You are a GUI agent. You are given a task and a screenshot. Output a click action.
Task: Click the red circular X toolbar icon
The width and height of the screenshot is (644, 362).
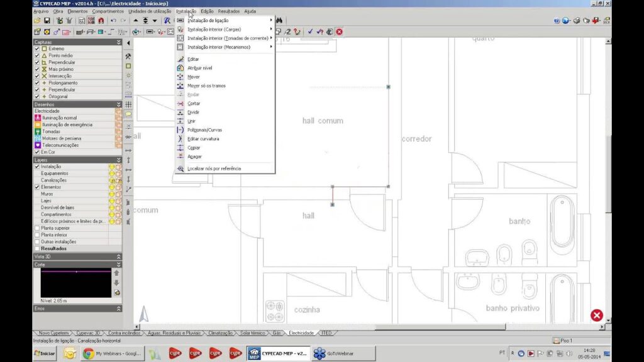pyautogui.click(x=340, y=31)
